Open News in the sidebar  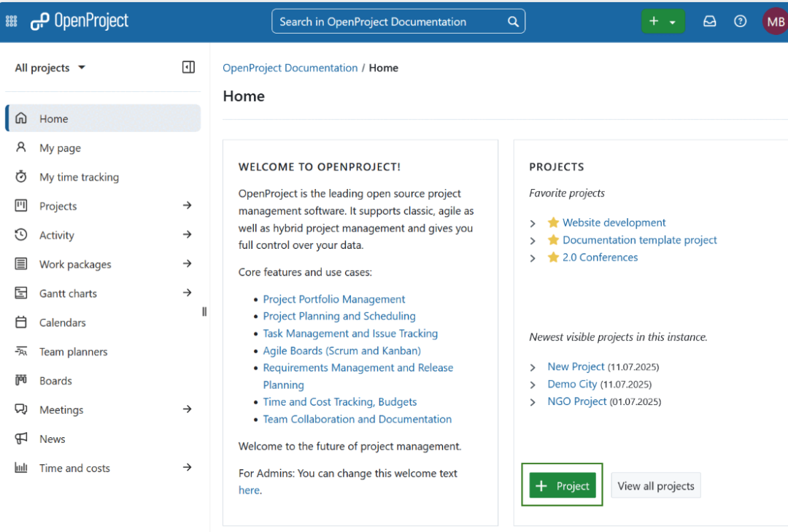[103, 439]
